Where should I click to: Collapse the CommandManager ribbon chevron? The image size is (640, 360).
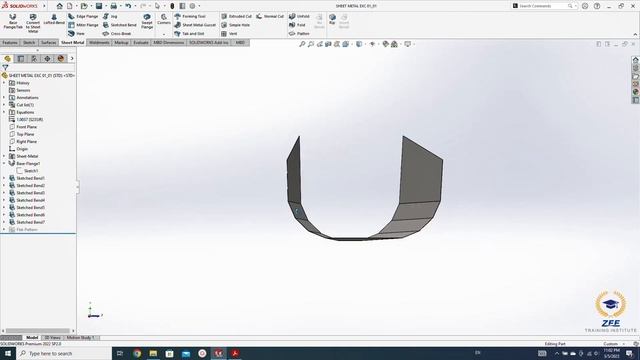click(x=635, y=35)
